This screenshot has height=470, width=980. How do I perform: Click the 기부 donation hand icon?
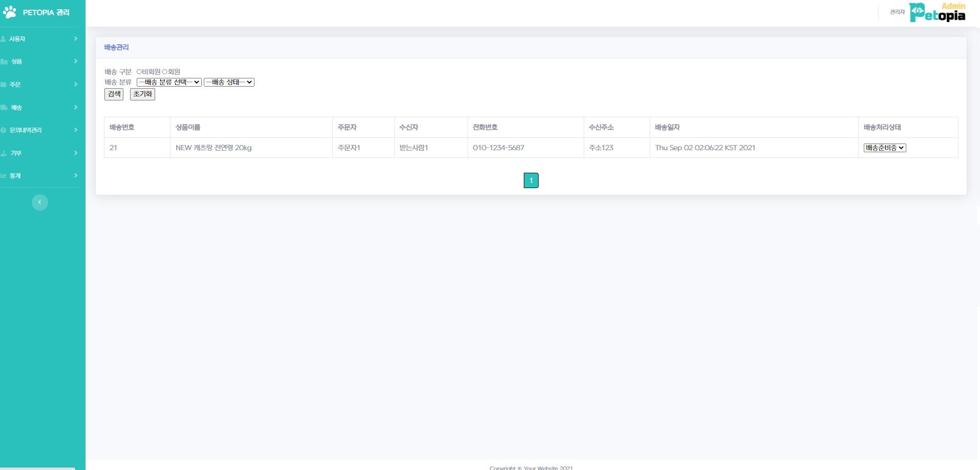[4, 153]
